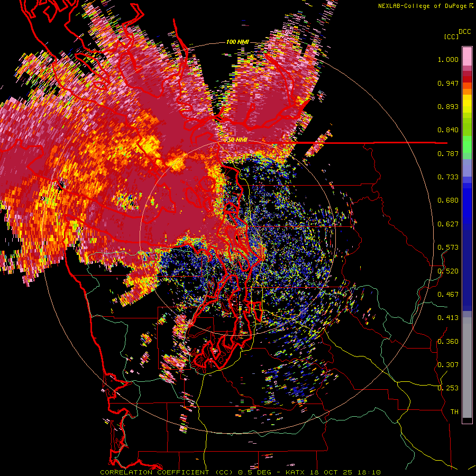Click the [CC] legend unit label

pyautogui.click(x=451, y=36)
